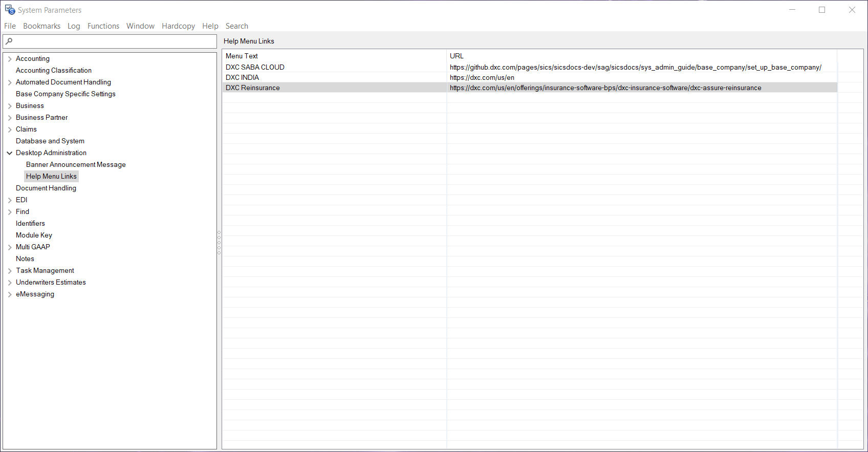Screen dimensions: 868x452
Task: Click the https://dxc.com/us/en URL cell
Action: 642,77
